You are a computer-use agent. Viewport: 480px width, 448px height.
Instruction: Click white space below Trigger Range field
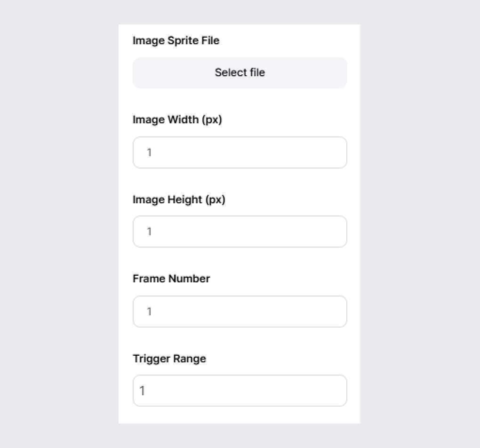pyautogui.click(x=240, y=415)
